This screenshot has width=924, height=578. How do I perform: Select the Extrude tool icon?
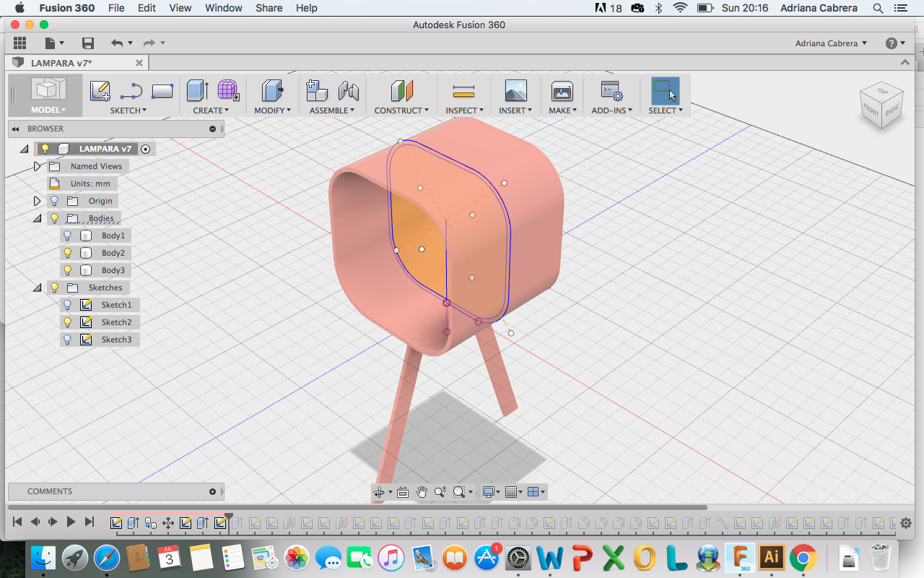(198, 91)
